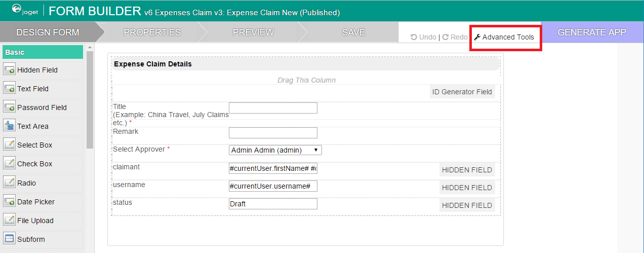Open Advanced Tools
The height and width of the screenshot is (253, 644).
504,37
